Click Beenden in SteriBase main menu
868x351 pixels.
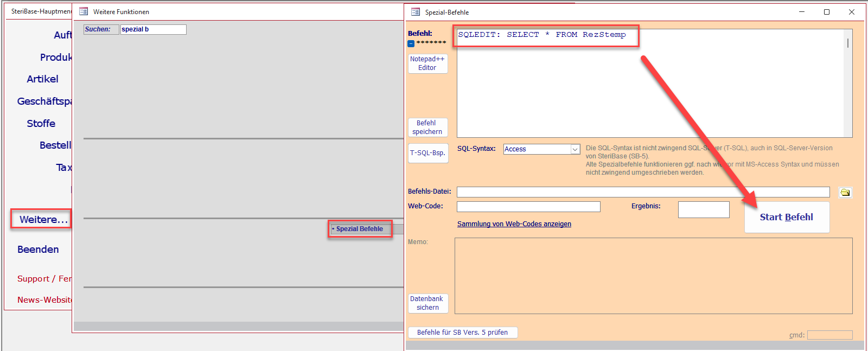[38, 250]
